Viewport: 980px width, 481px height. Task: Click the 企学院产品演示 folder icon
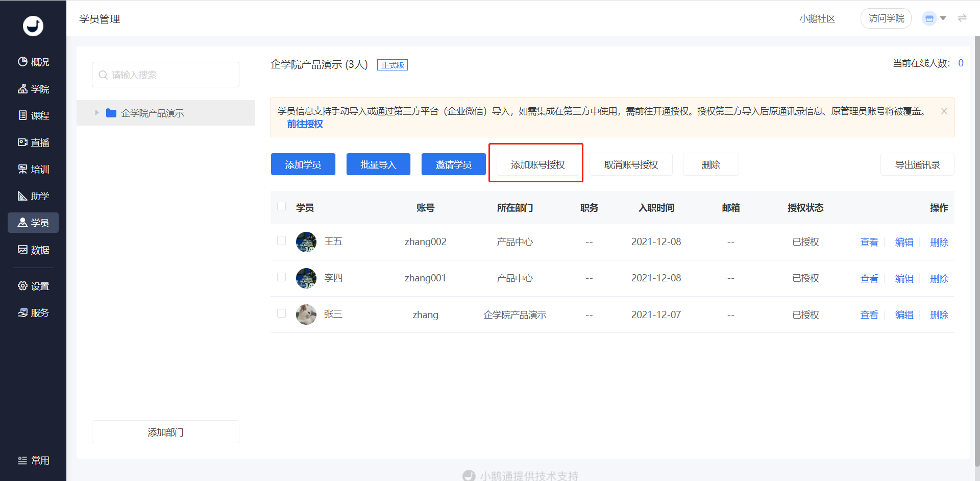click(x=111, y=113)
